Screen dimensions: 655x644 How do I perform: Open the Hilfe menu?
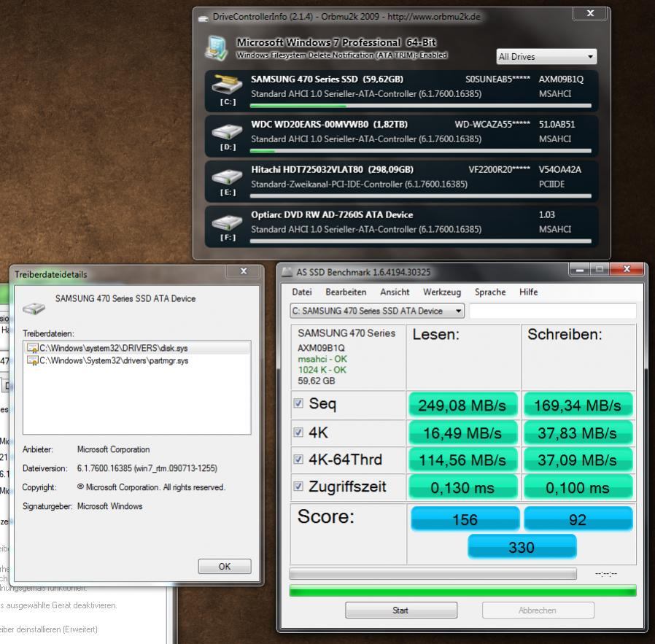coord(528,292)
